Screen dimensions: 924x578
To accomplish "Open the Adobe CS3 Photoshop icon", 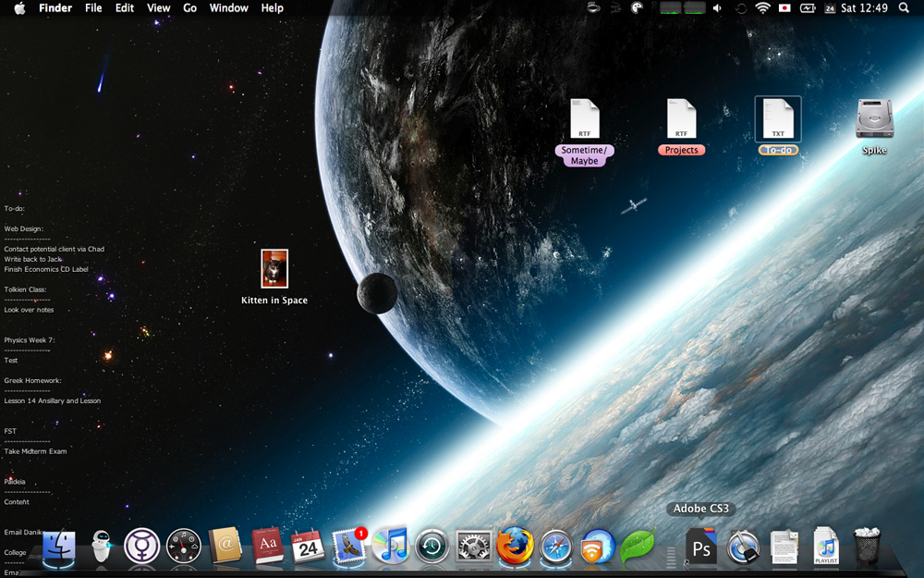I will tap(701, 547).
